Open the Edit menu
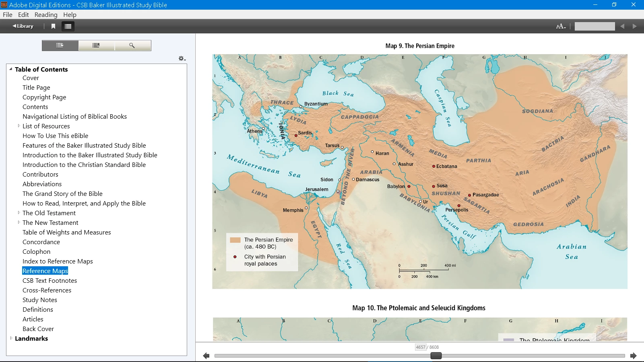Screen dimensions: 644x362 click(x=23, y=14)
